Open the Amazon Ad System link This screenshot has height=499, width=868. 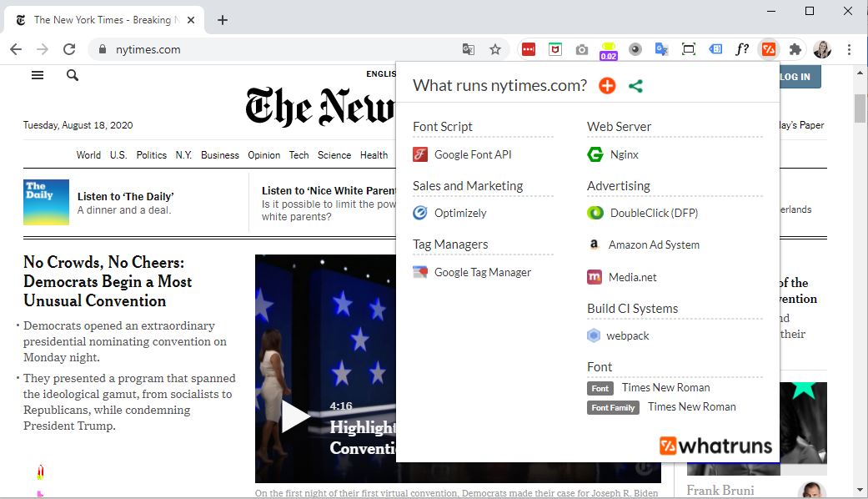tap(654, 244)
